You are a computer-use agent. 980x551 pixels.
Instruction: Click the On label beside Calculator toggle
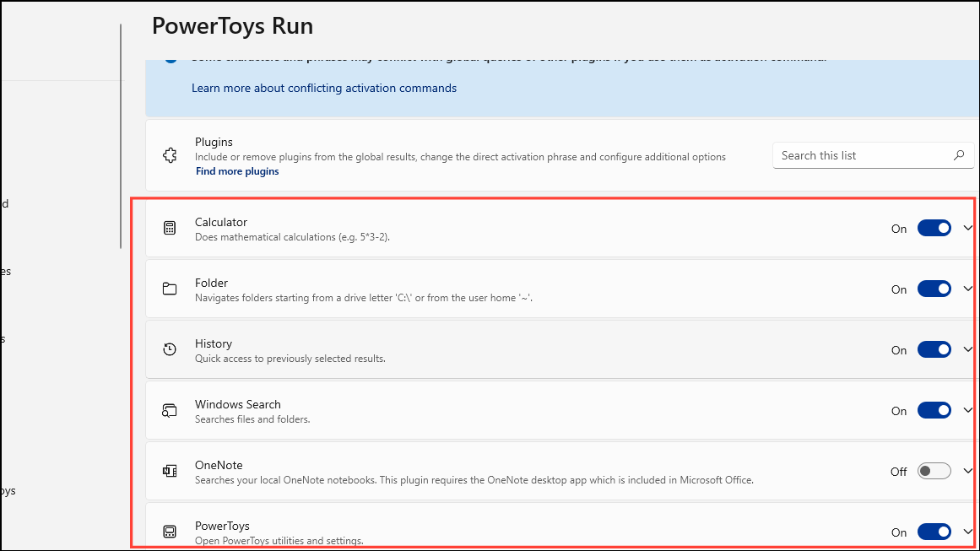pos(899,229)
